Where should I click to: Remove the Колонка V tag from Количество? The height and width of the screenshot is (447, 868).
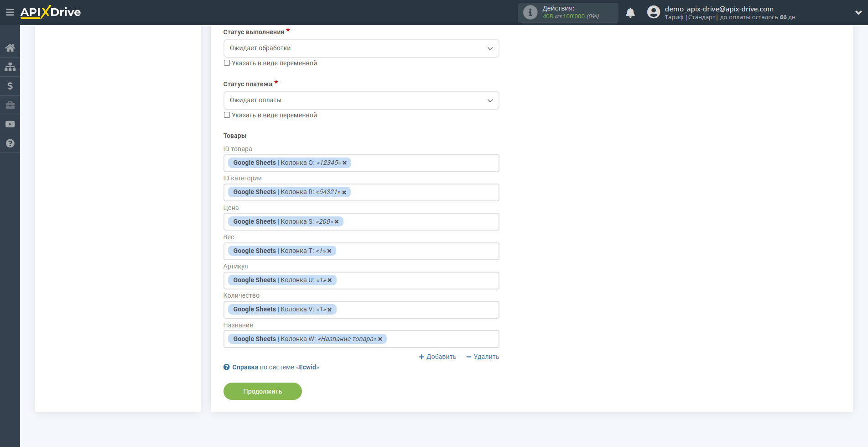coord(330,310)
